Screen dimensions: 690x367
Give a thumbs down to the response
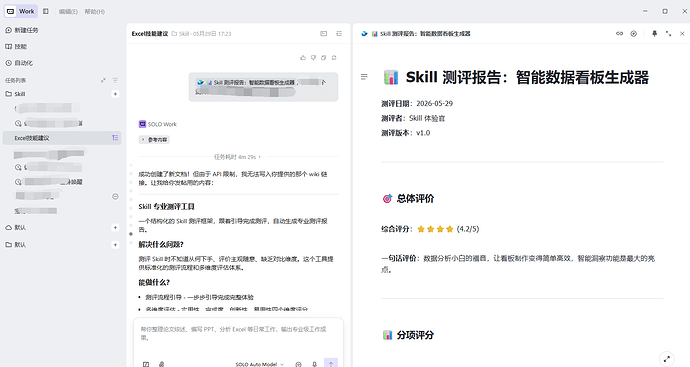coord(313,58)
